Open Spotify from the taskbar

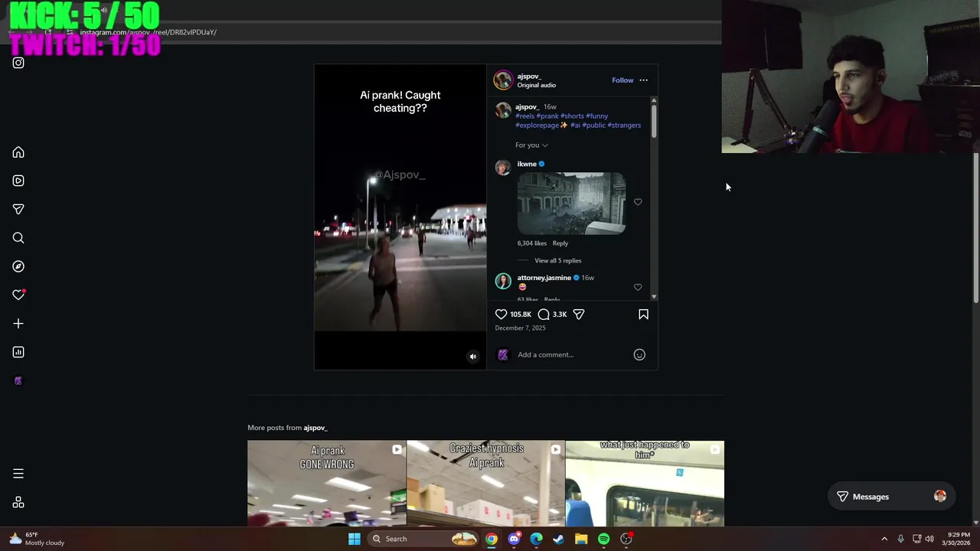tap(603, 539)
